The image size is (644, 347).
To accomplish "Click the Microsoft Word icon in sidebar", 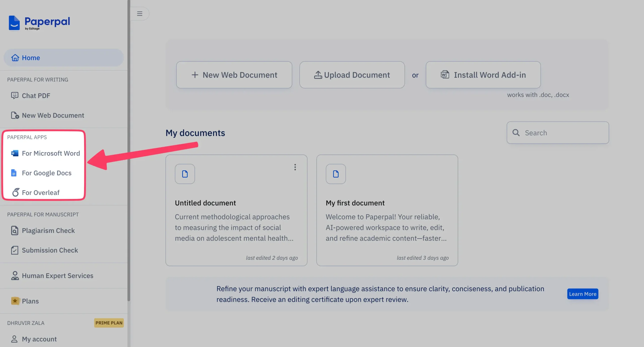I will [15, 153].
